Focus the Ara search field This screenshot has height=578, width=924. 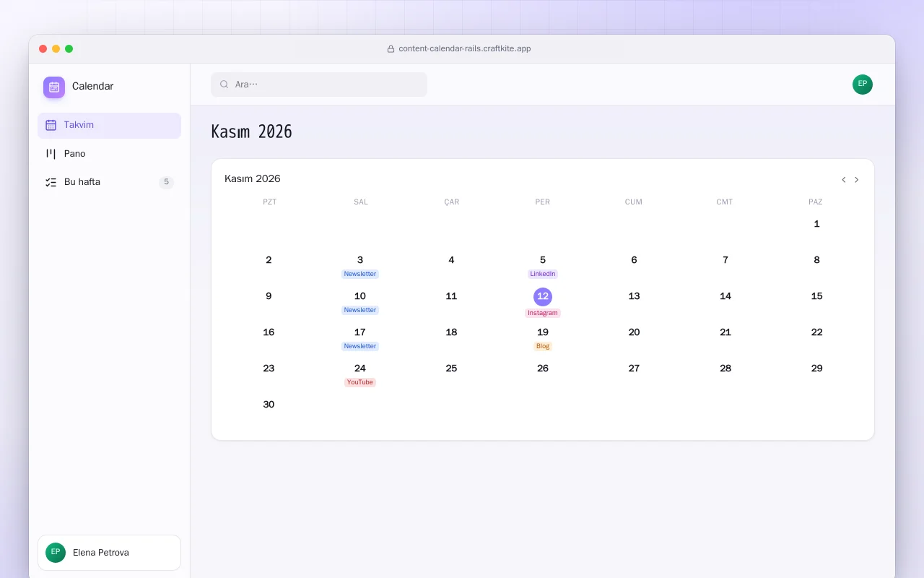(x=319, y=85)
